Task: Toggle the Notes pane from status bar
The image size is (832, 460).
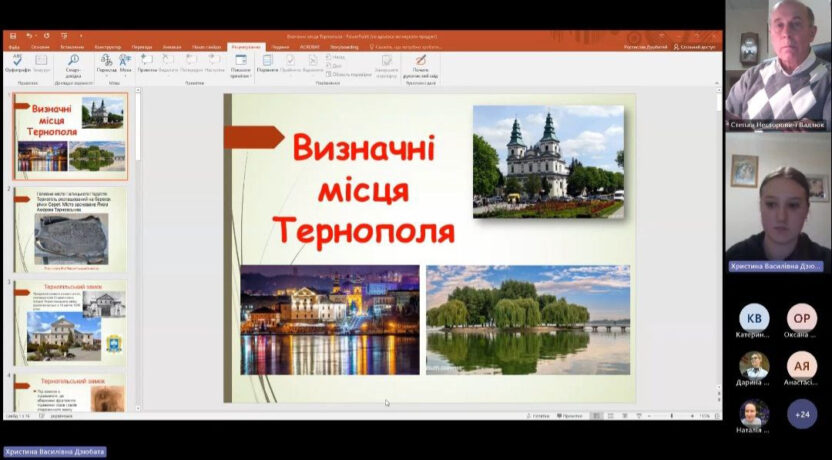Action: (538, 415)
